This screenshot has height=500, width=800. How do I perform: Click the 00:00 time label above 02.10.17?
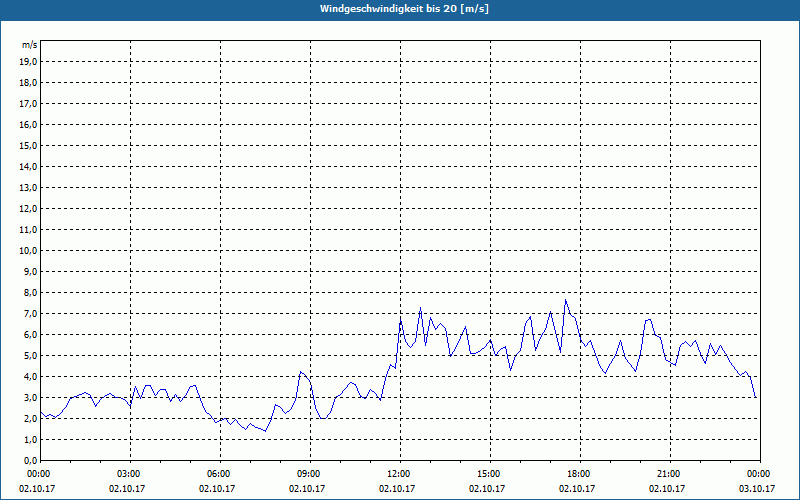[38, 474]
